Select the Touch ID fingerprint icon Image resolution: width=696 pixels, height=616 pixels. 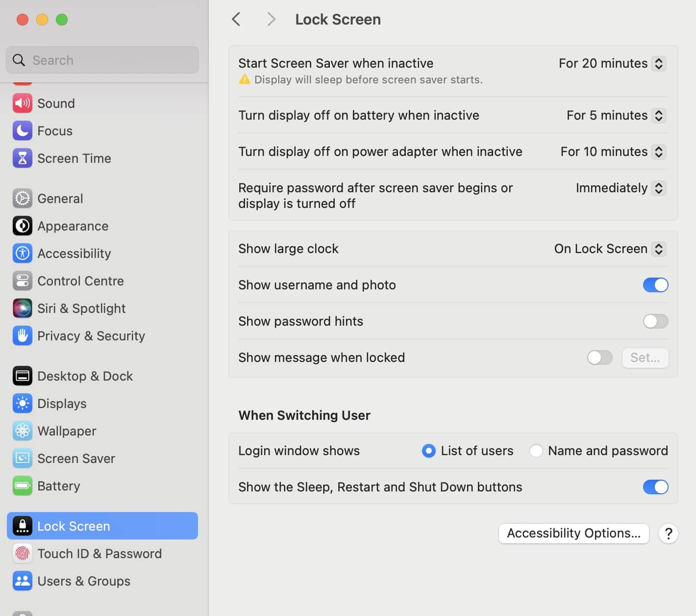(x=22, y=553)
